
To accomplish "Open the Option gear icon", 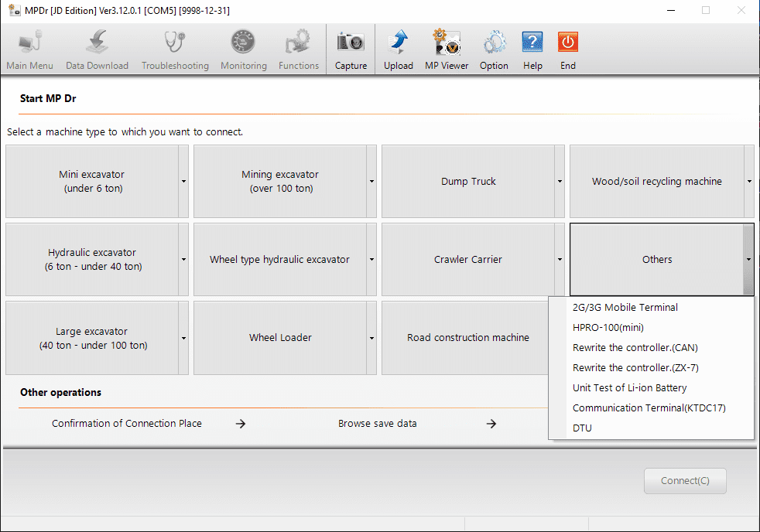I will tap(494, 43).
